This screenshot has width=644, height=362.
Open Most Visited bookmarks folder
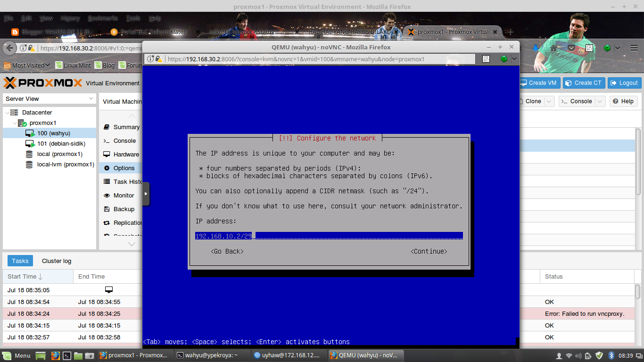point(27,65)
